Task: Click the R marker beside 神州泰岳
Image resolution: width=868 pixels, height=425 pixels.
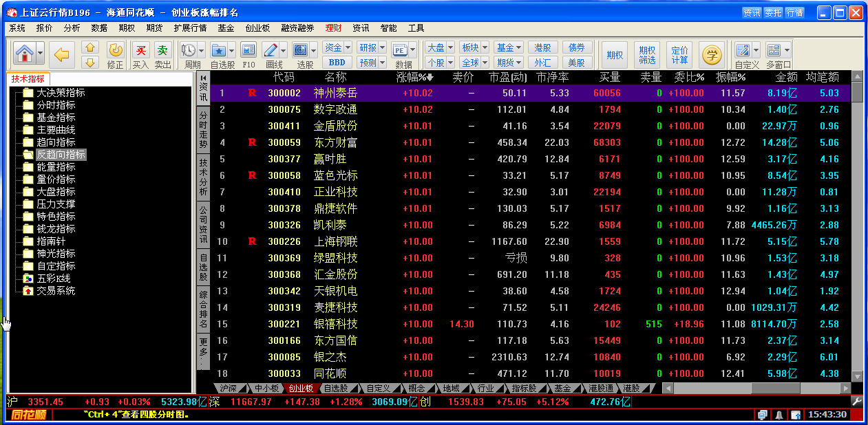Action: tap(252, 93)
